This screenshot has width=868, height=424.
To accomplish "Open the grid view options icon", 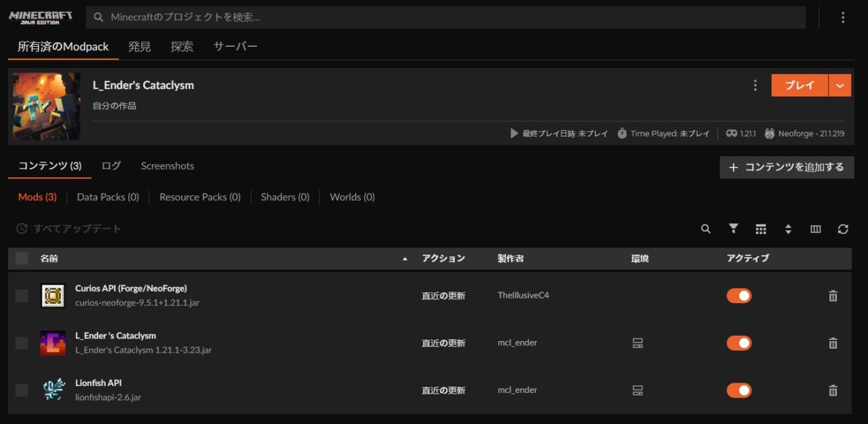I will point(761,229).
